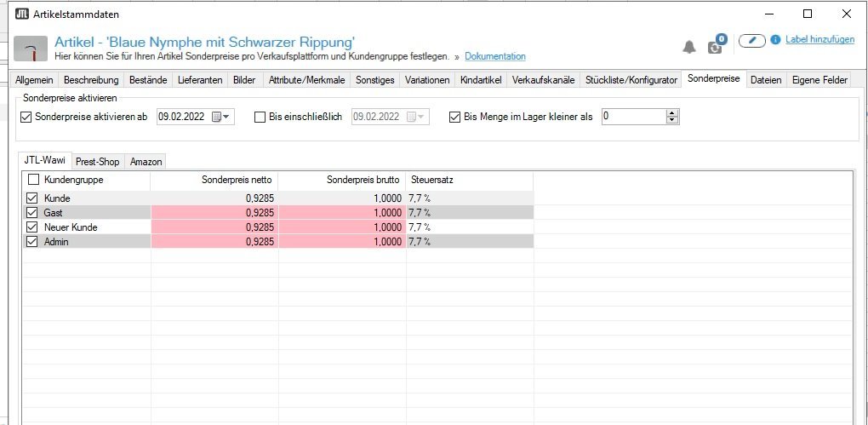Viewport: 868px width, 425px height.
Task: Check the Kundengruppe header select-all checkbox
Action: pyautogui.click(x=33, y=180)
